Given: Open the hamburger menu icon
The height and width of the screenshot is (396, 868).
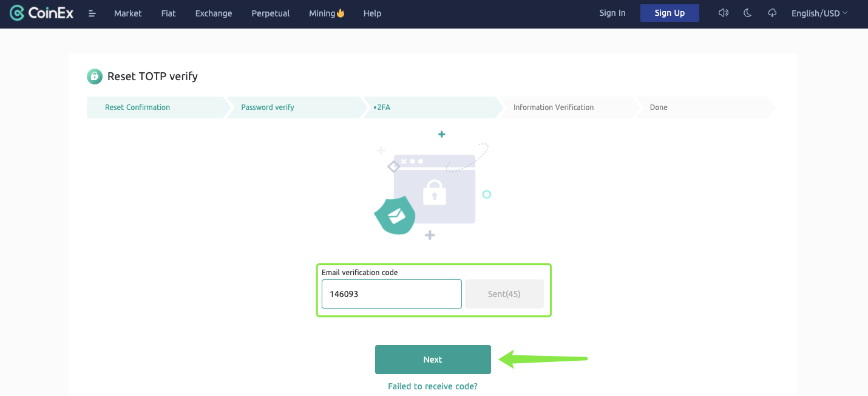Looking at the screenshot, I should 92,13.
